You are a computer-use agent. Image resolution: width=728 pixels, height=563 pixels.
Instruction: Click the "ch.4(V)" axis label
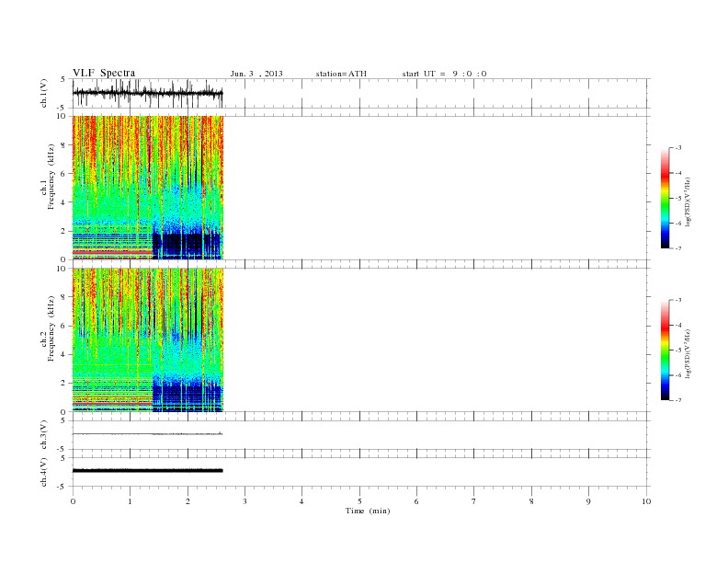coord(44,472)
